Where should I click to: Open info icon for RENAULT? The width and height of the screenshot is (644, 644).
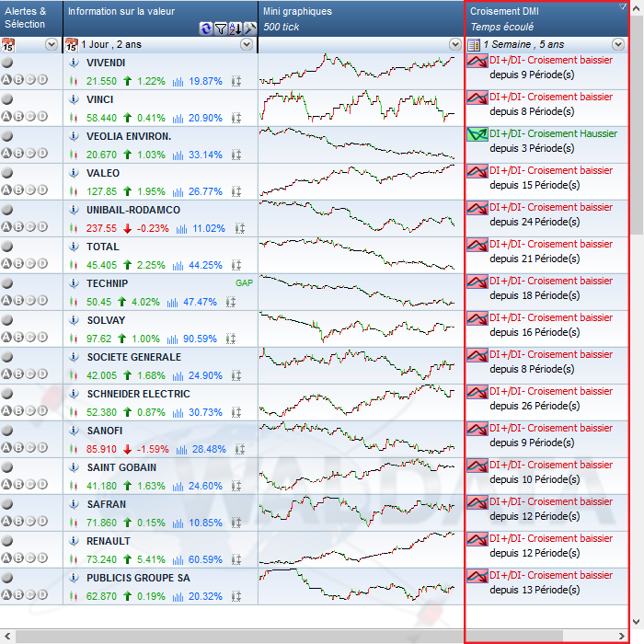(74, 541)
